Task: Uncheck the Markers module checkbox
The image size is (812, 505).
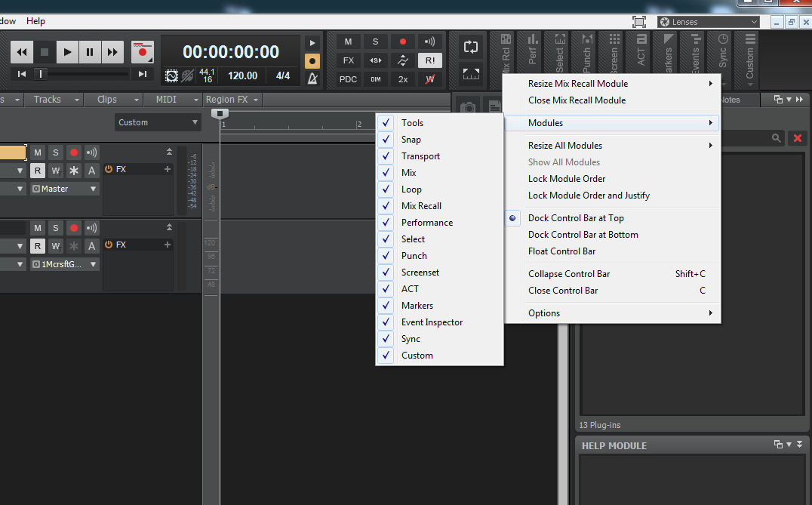Action: pyautogui.click(x=386, y=306)
